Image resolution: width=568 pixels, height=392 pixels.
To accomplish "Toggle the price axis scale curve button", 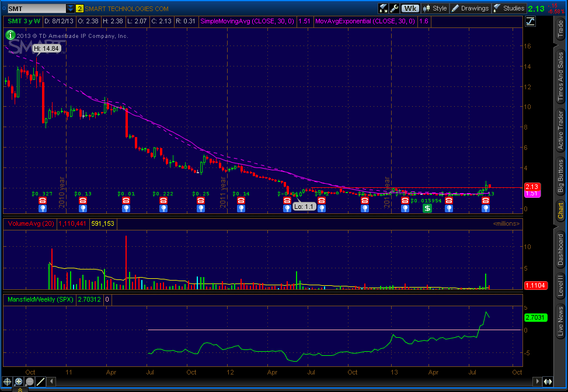I will (x=530, y=21).
